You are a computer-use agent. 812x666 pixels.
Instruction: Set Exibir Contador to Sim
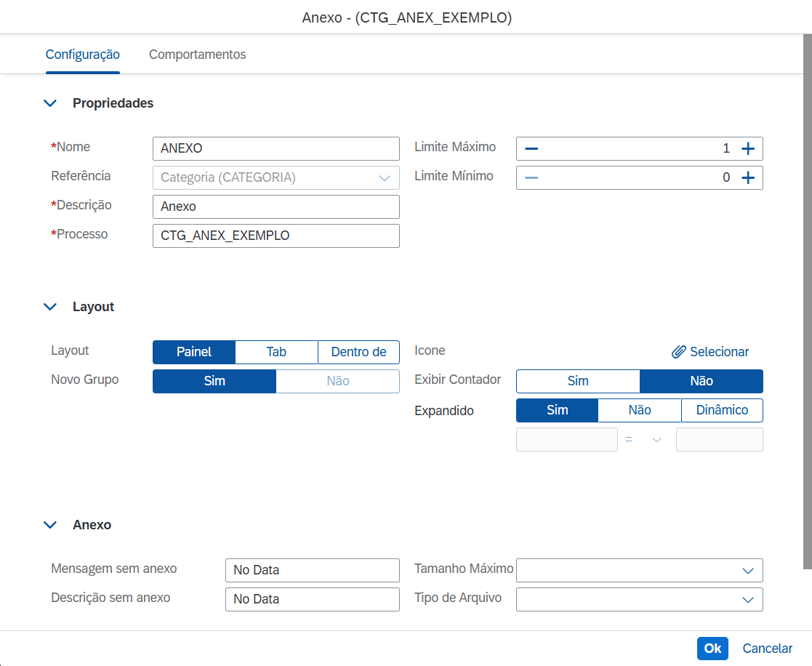[578, 381]
